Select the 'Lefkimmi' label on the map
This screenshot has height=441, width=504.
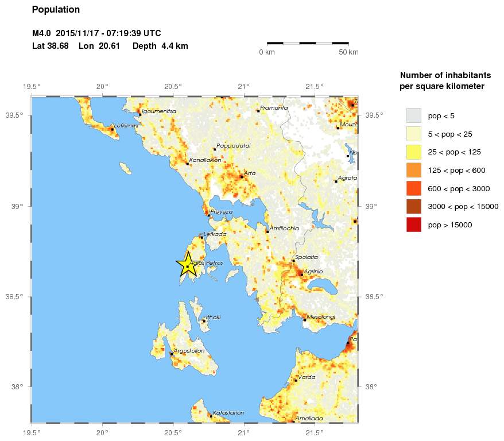pos(126,126)
